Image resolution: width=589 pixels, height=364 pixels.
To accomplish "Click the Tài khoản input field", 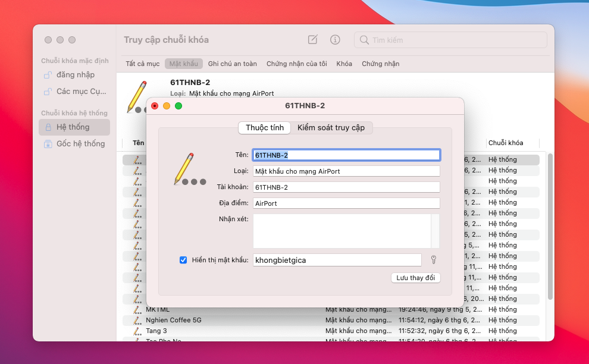I will pos(346,187).
